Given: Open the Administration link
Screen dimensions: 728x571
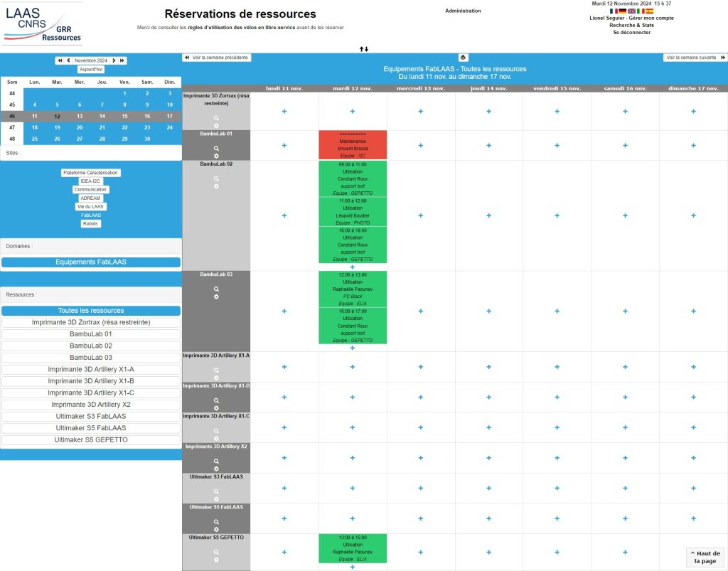Looking at the screenshot, I should (x=463, y=11).
